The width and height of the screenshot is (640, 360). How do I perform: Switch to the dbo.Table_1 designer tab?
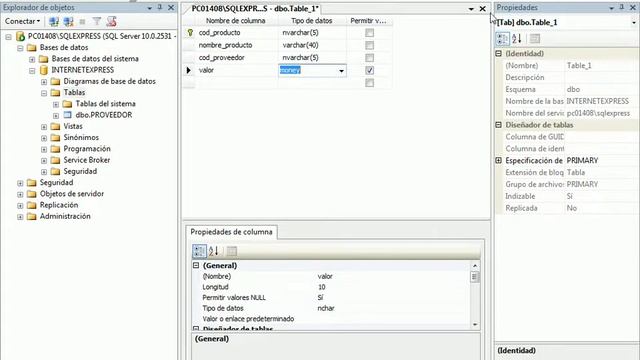tap(255, 8)
